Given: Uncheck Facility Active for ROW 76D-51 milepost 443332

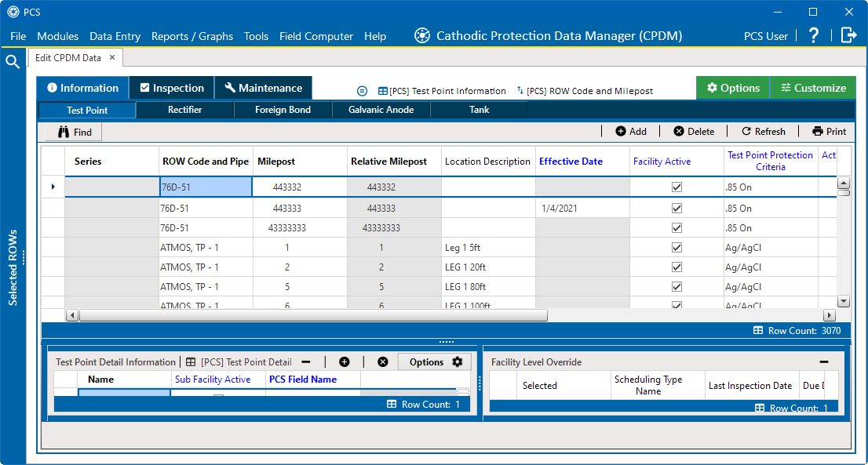Looking at the screenshot, I should pos(677,187).
